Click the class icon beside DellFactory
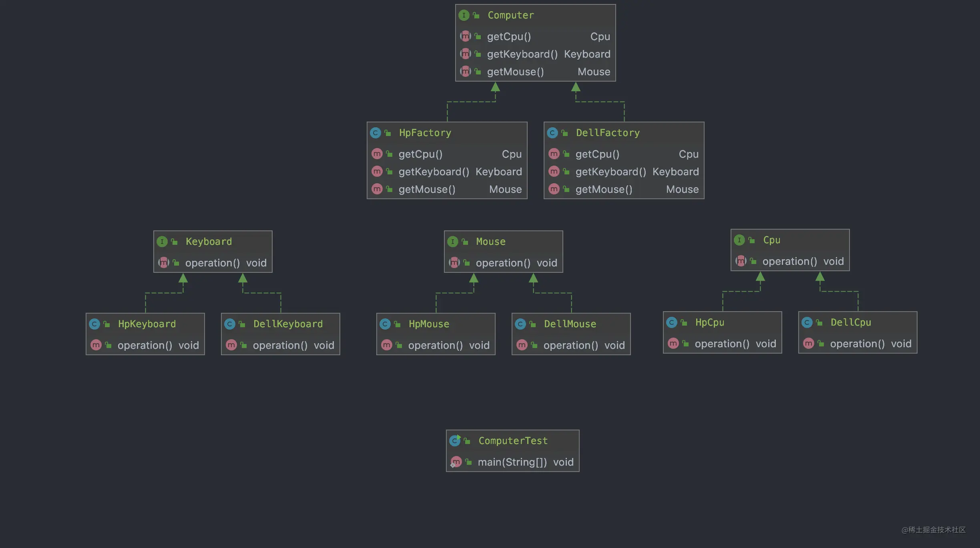The height and width of the screenshot is (548, 980). 552,133
